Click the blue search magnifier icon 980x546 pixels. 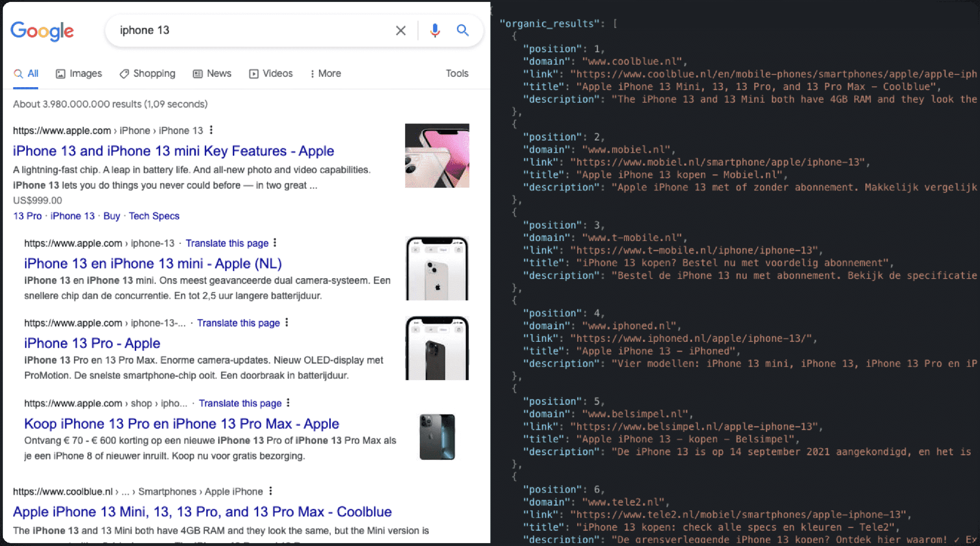(463, 30)
